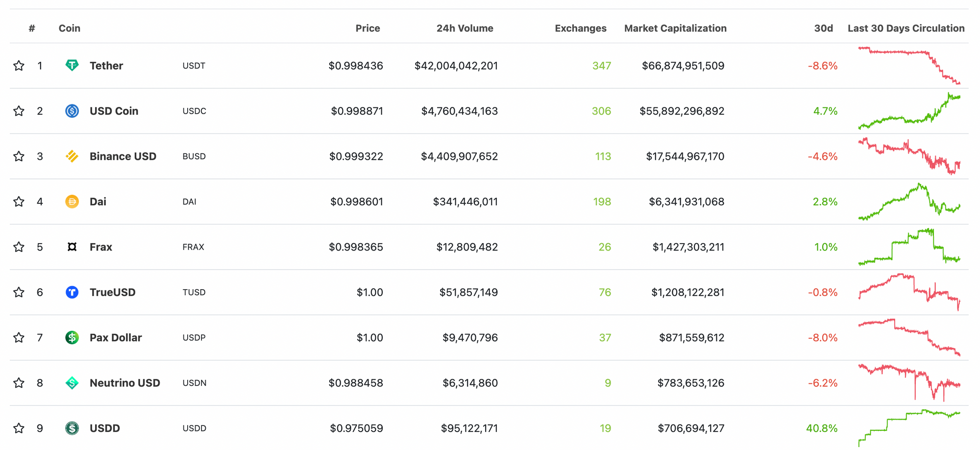Click USD Coin's 306 exchanges count
Image resolution: width=980 pixels, height=450 pixels.
tap(601, 111)
